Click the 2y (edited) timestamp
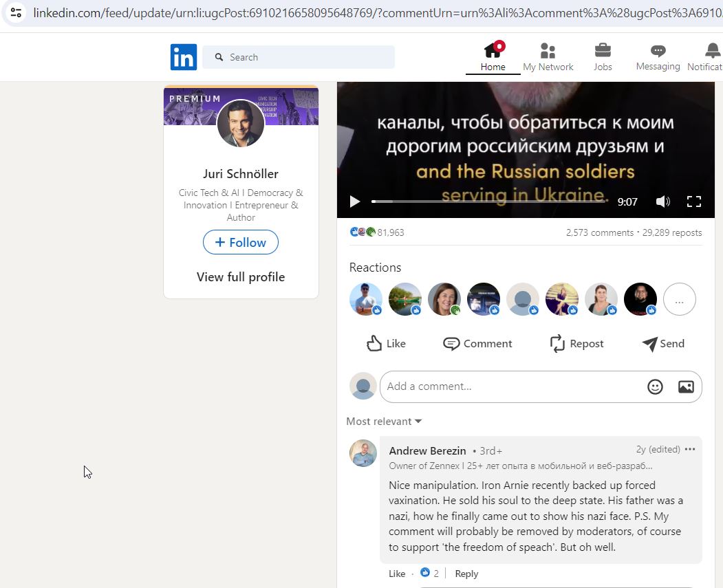The width and height of the screenshot is (723, 588). 658,449
